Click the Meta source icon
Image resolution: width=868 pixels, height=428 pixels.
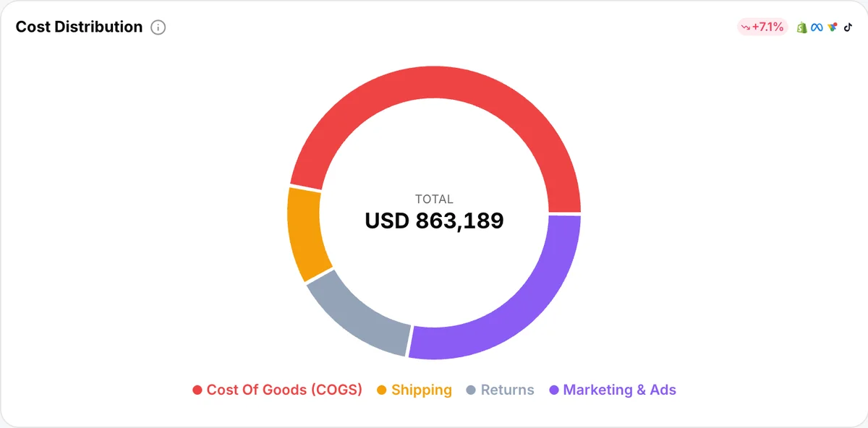click(817, 27)
